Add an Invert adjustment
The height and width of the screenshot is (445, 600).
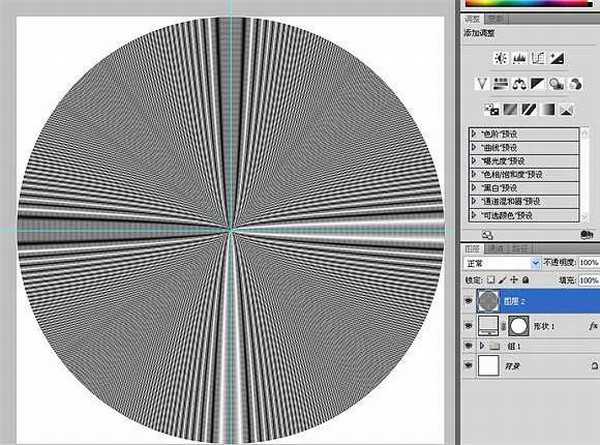pos(491,108)
